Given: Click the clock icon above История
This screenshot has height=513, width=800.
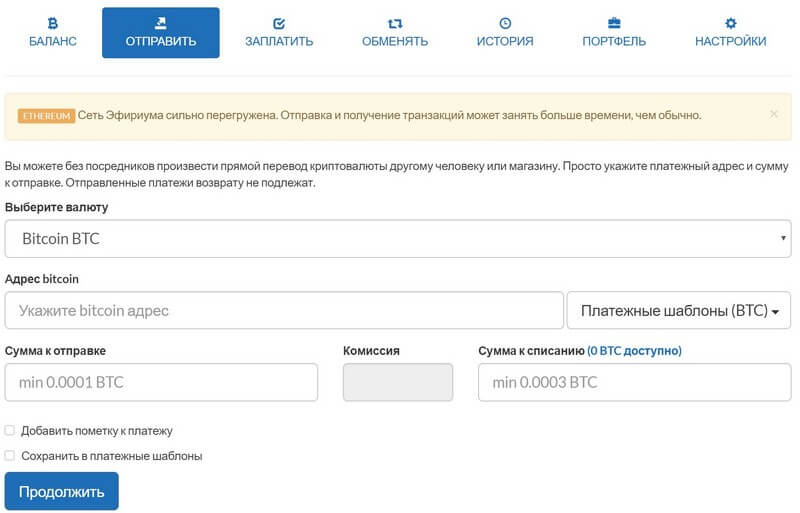Looking at the screenshot, I should [x=505, y=22].
